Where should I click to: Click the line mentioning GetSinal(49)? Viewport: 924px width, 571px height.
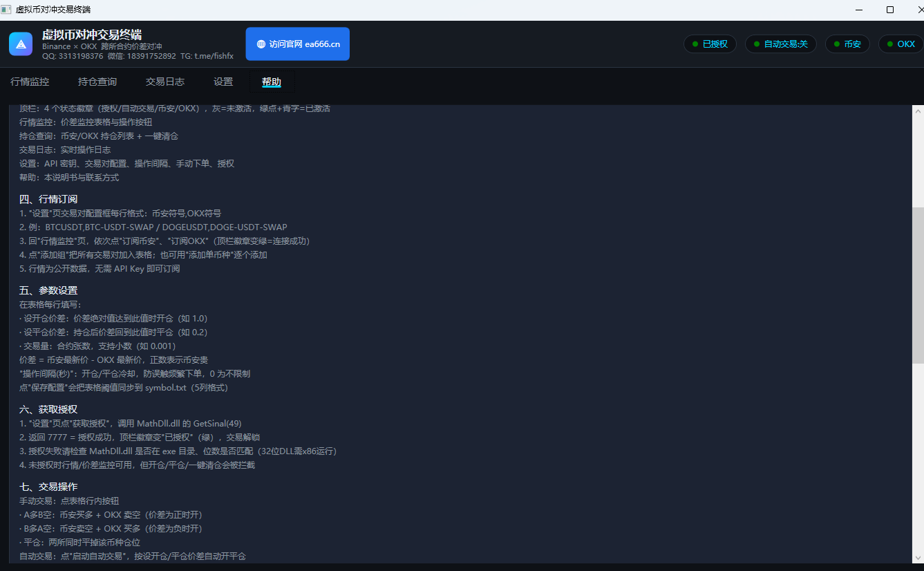(x=131, y=423)
